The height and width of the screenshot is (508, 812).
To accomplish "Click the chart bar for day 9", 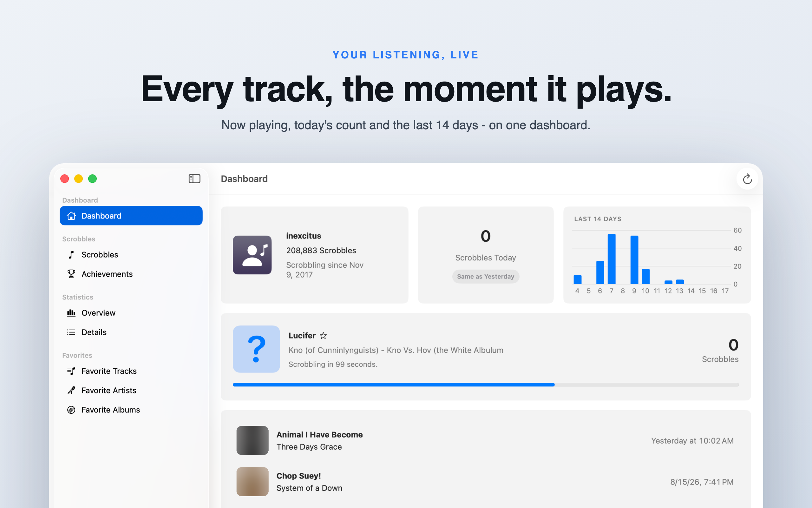I will [x=634, y=260].
